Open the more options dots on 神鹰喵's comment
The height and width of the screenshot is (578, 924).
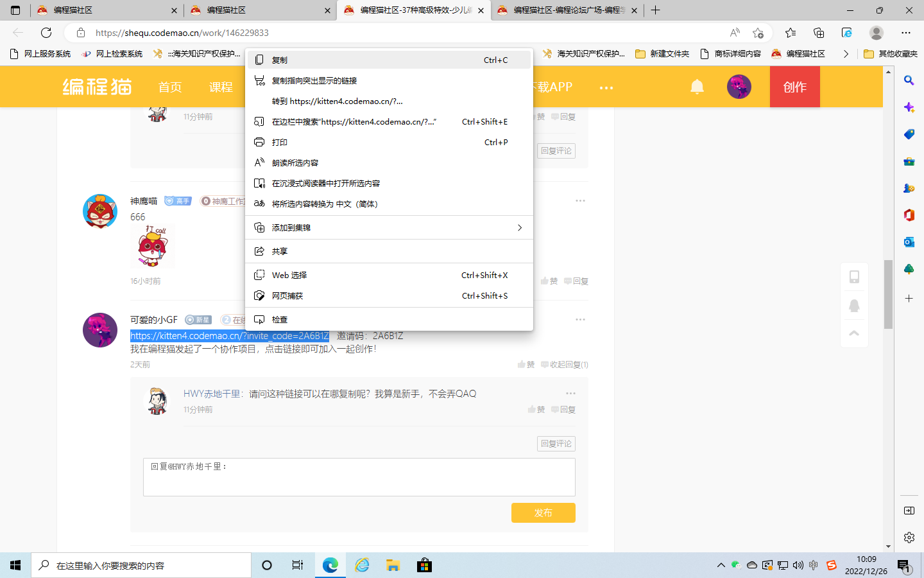click(580, 201)
